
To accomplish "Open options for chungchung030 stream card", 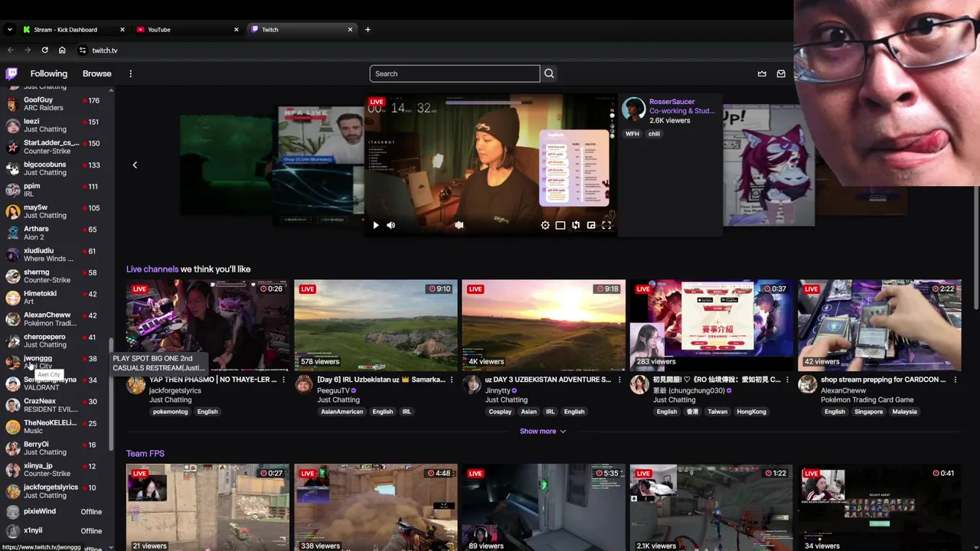I will pos(787,380).
